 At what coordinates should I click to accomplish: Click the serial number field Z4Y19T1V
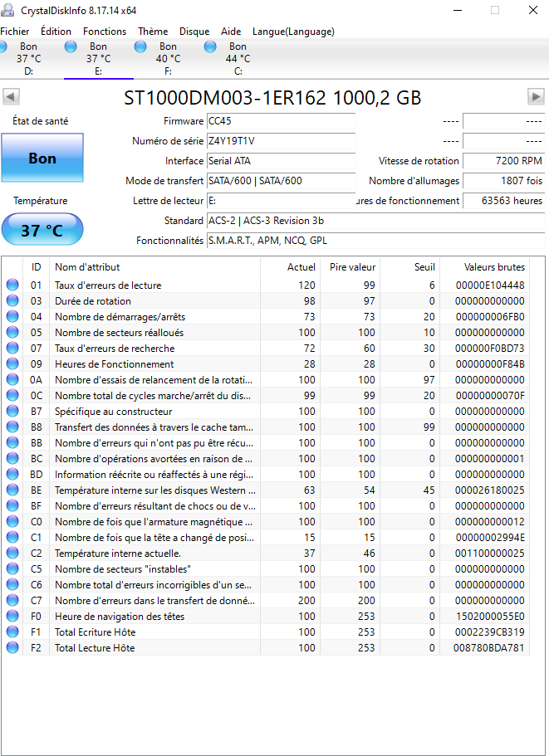point(282,141)
